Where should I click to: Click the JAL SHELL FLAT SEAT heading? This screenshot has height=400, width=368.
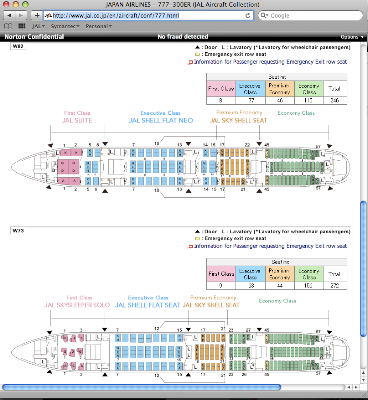tap(147, 305)
